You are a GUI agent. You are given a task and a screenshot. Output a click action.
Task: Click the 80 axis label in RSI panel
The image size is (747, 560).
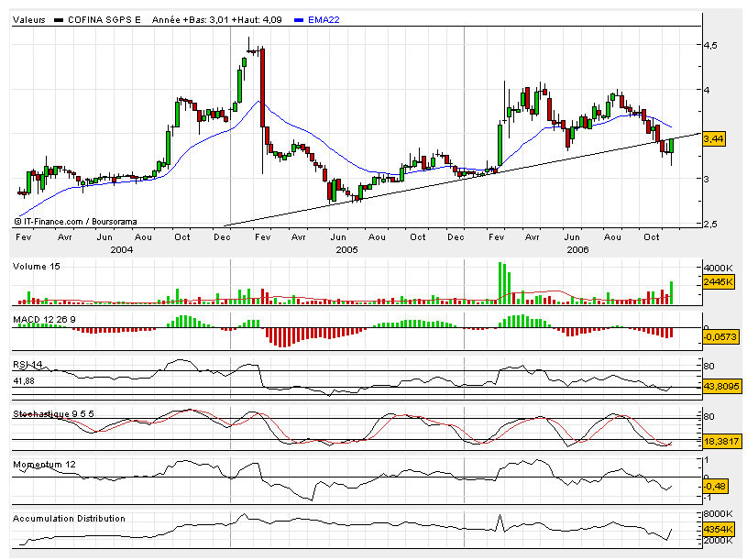(x=709, y=367)
